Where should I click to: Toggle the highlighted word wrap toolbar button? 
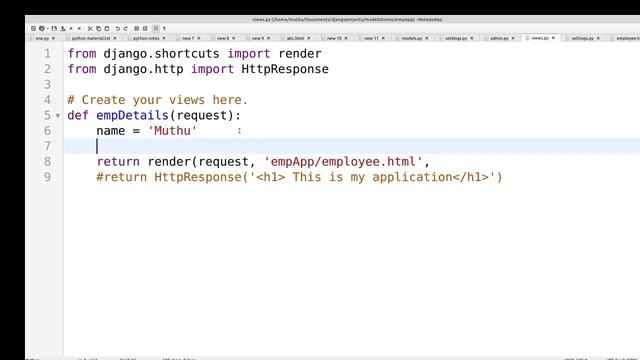(x=156, y=29)
